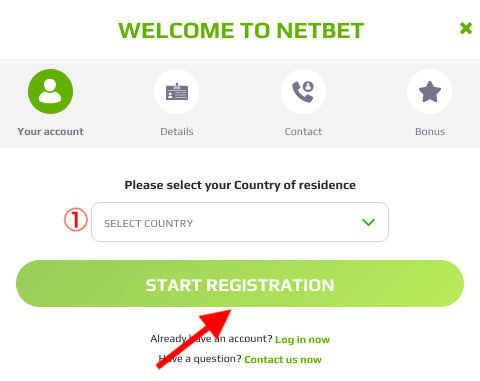Click the green Your account user icon
This screenshot has height=381, width=480.
50,91
